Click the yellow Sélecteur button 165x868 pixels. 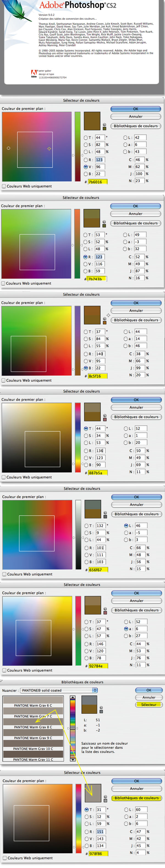click(x=149, y=704)
